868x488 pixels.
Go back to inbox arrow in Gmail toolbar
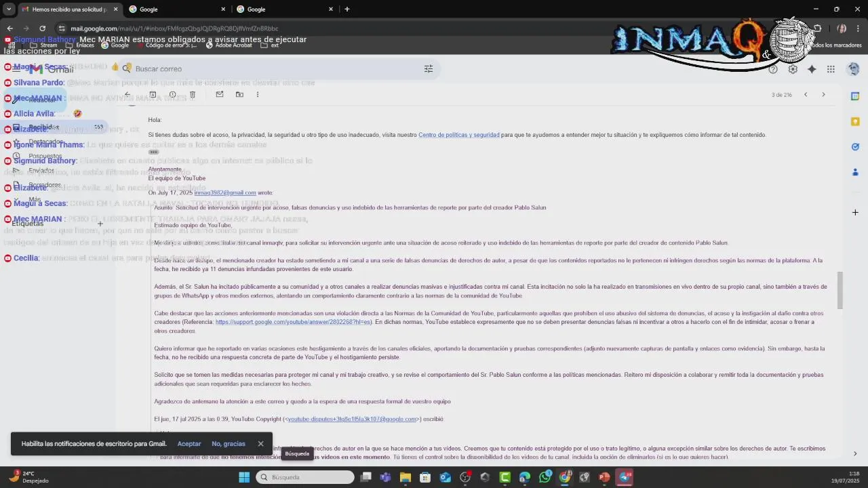tap(127, 95)
